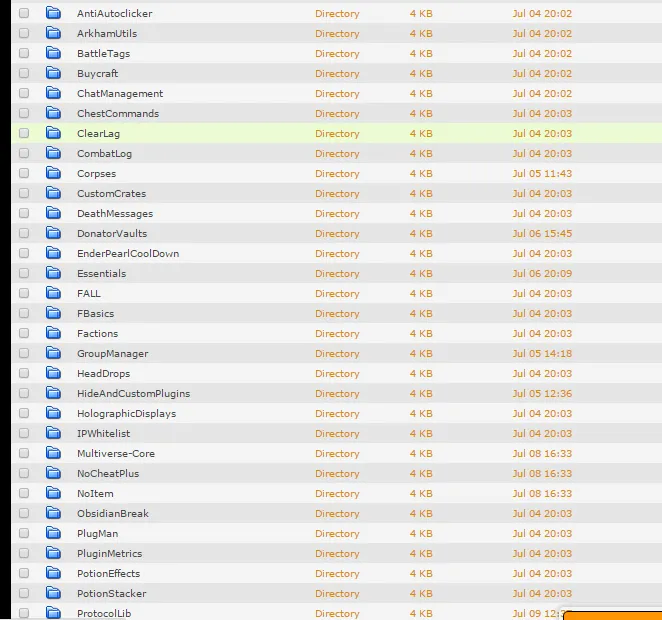
Task: Check the PlugMan row checkbox
Action: [24, 533]
